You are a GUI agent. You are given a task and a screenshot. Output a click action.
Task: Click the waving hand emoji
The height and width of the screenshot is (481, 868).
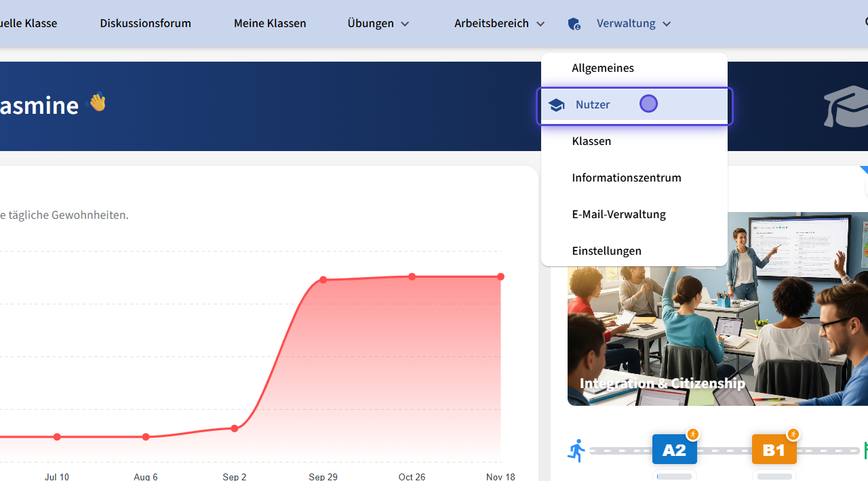click(x=98, y=102)
